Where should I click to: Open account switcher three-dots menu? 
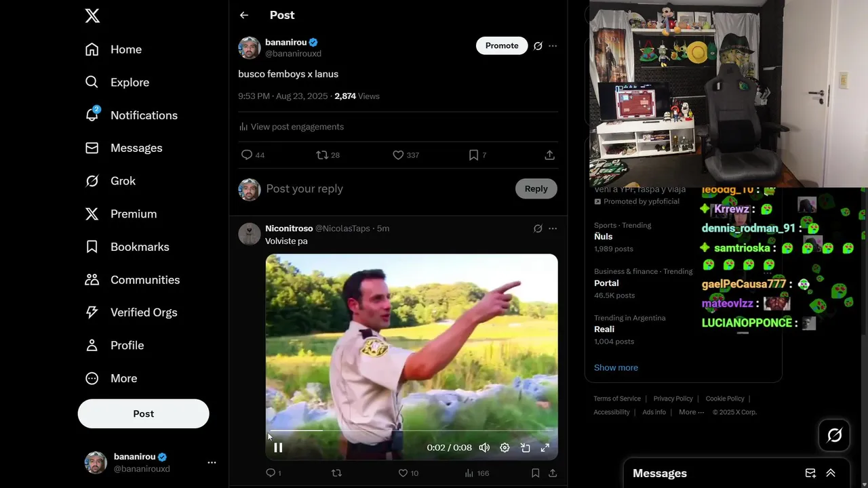tap(212, 462)
